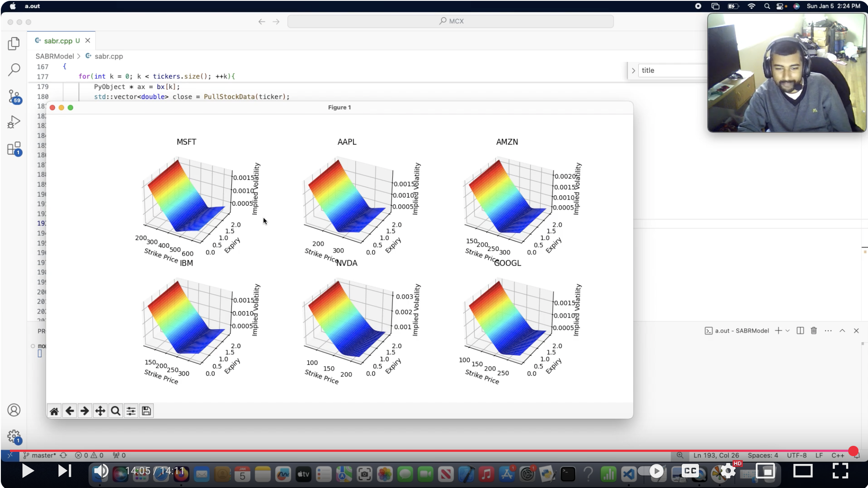The image size is (868, 488).
Task: Click the Synchronize Changes icon in the status bar
Action: tap(64, 455)
